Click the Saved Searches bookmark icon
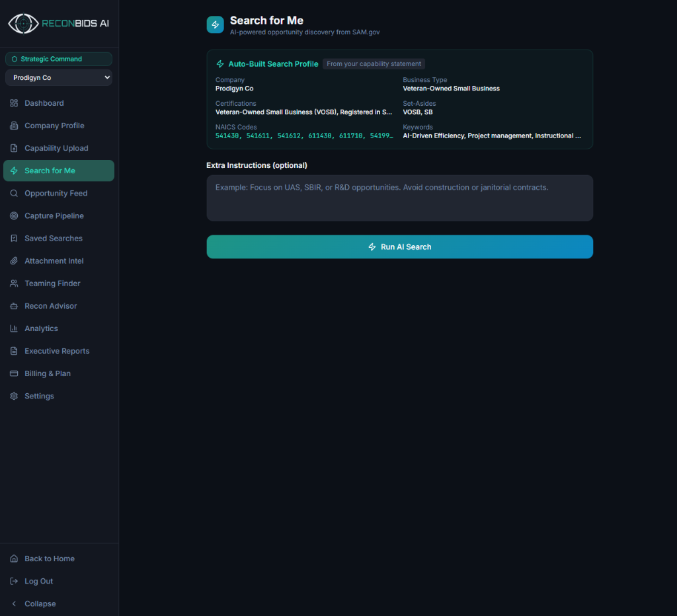Image resolution: width=677 pixels, height=616 pixels. pos(14,239)
